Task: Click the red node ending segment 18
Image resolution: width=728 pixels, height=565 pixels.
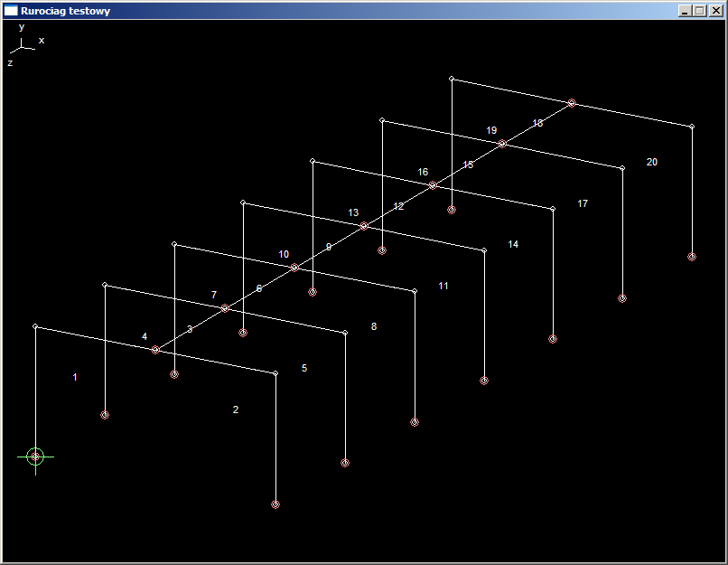Action: coord(572,103)
